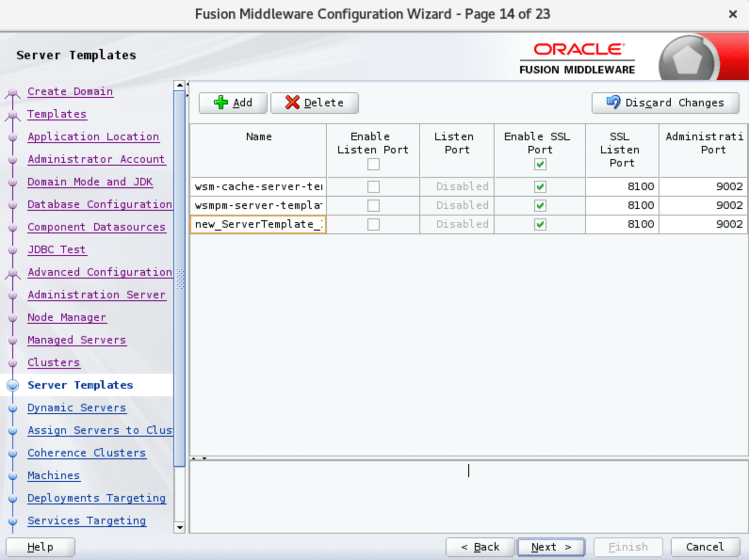Click SSL listen port 8100 for new_ServerTemplate

pyautogui.click(x=622, y=224)
